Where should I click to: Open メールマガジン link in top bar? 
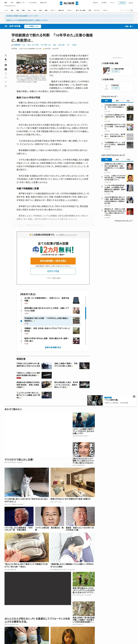pos(33,3)
